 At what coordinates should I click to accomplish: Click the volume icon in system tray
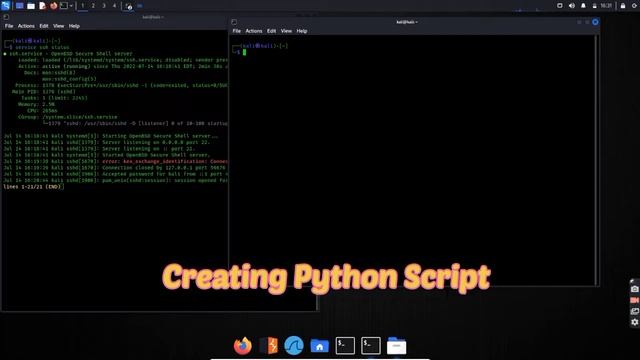(571, 6)
